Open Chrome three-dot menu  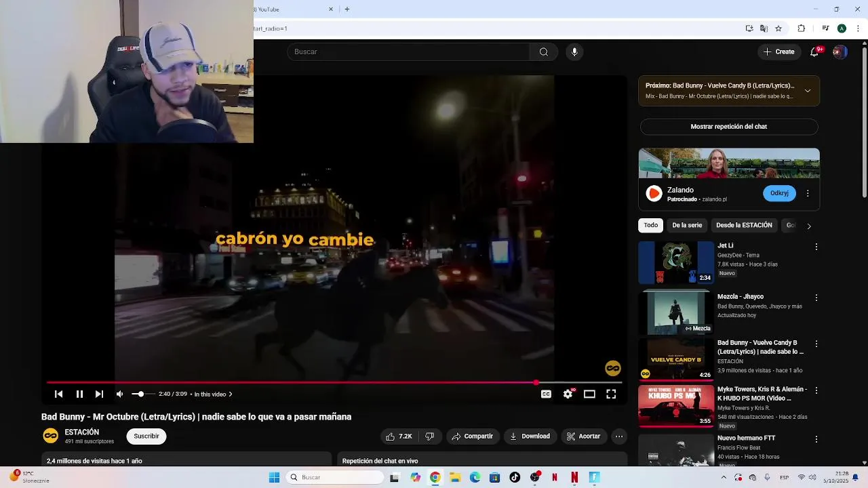click(x=858, y=28)
